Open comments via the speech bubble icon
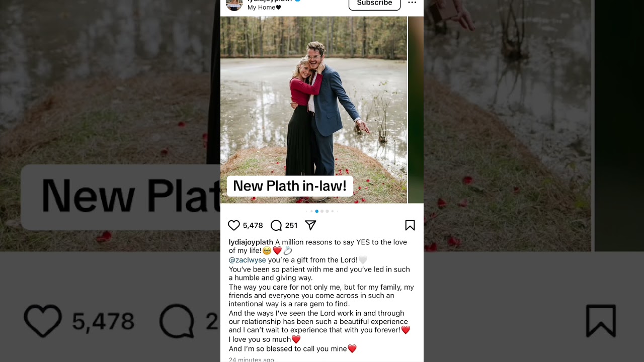644x362 pixels. pos(276,225)
